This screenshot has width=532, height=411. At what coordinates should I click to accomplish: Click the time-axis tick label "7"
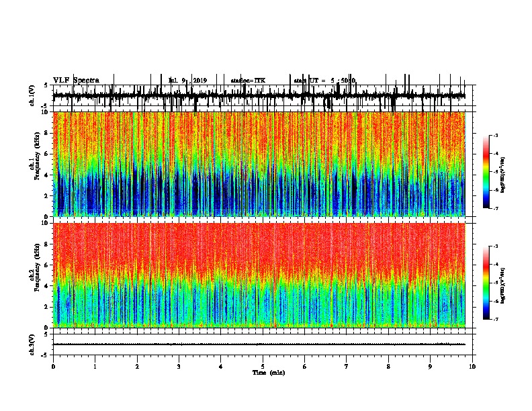coord(347,367)
